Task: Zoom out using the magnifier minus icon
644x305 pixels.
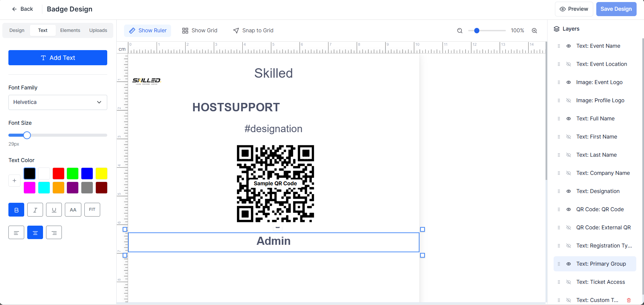Action: coord(460,31)
